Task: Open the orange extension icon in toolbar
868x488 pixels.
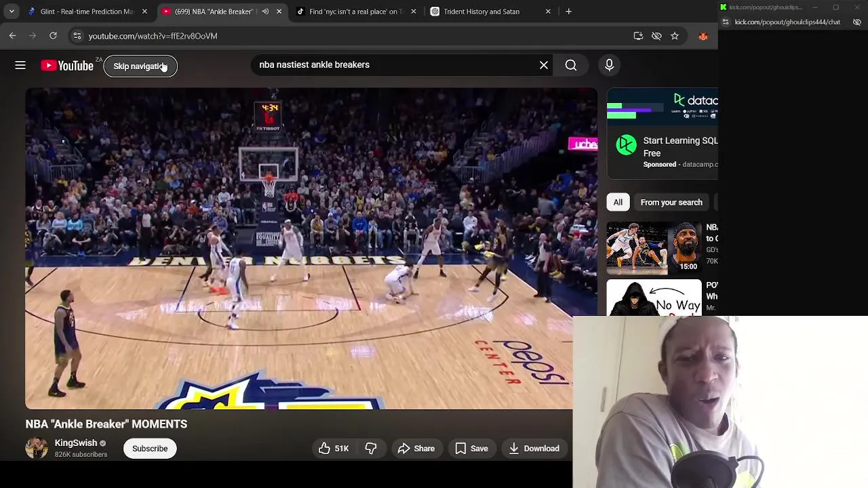Action: [703, 36]
